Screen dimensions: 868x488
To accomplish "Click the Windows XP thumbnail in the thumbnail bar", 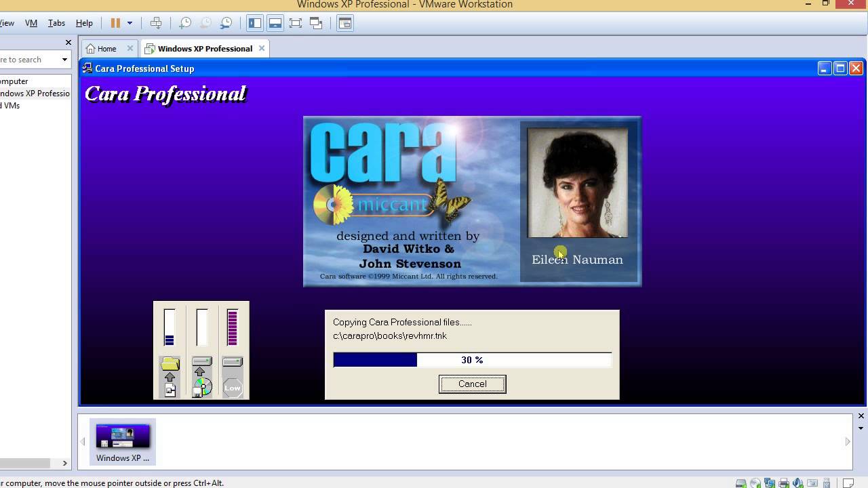I will click(123, 442).
